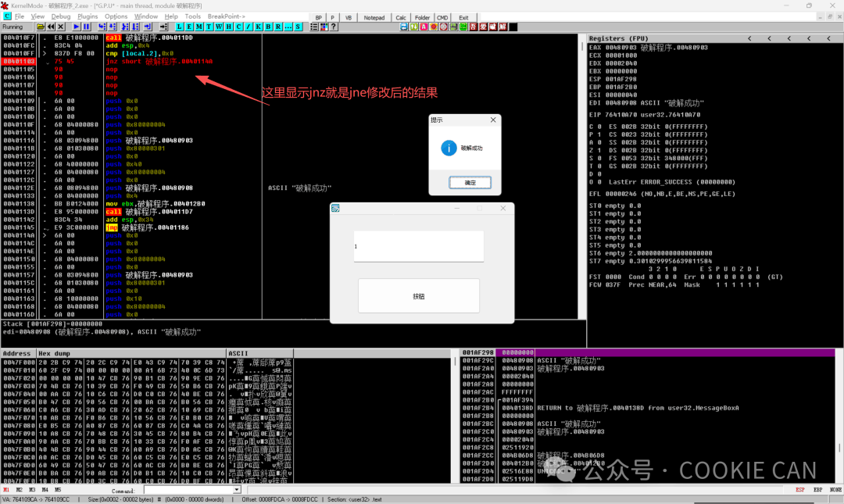Open Executable modules via the E icon
This screenshot has height=504, width=844.
coord(189,27)
